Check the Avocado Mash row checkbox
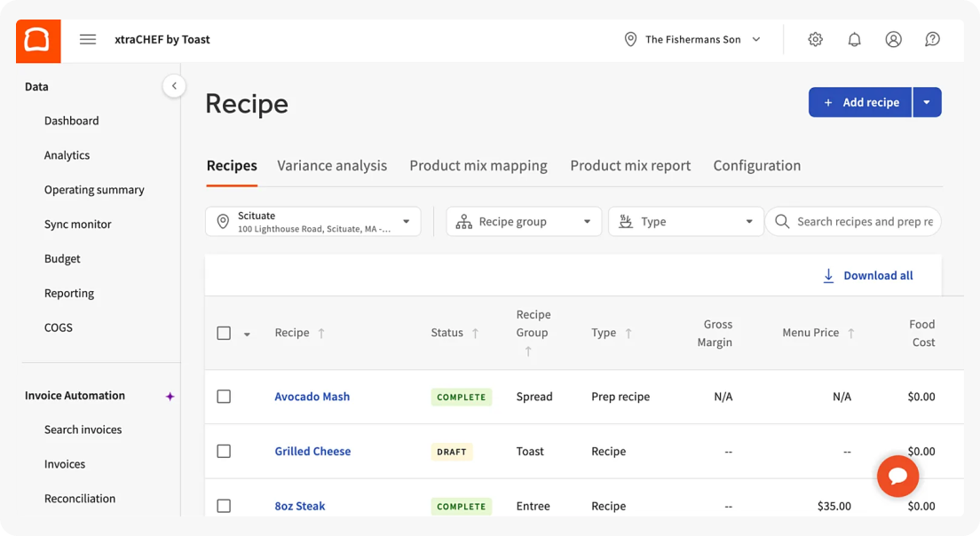 [x=224, y=397]
